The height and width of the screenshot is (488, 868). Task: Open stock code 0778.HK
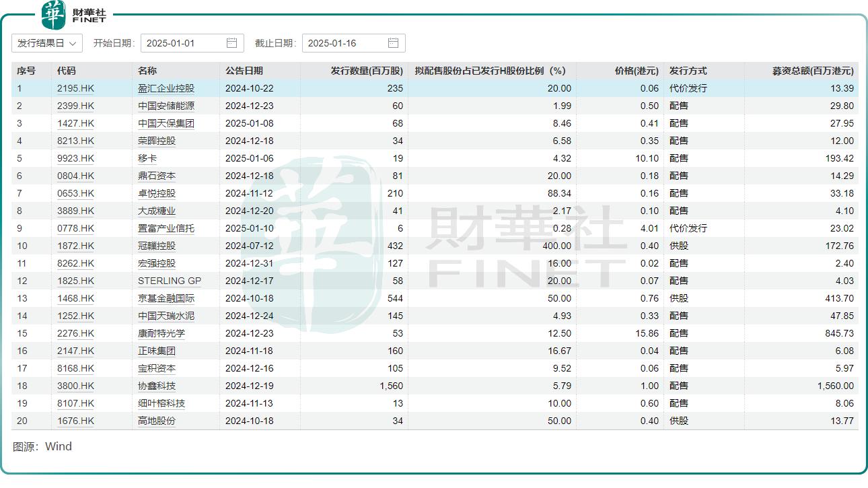pos(76,228)
